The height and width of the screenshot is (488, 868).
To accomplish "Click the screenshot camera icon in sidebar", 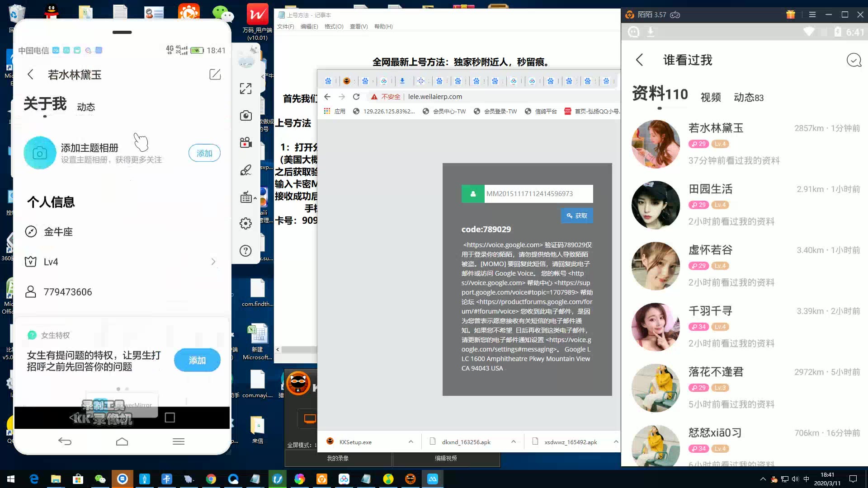I will click(245, 116).
